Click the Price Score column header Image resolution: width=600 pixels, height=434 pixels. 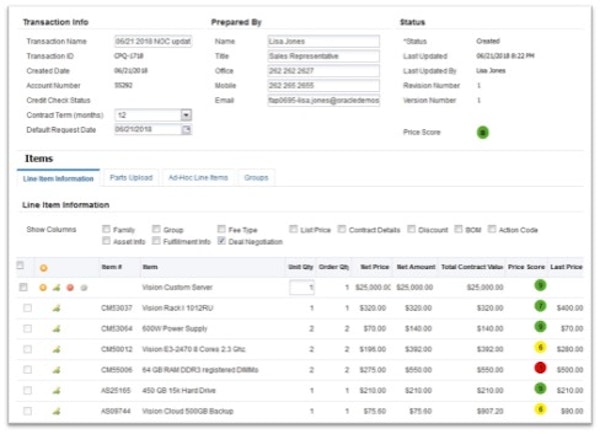[526, 267]
